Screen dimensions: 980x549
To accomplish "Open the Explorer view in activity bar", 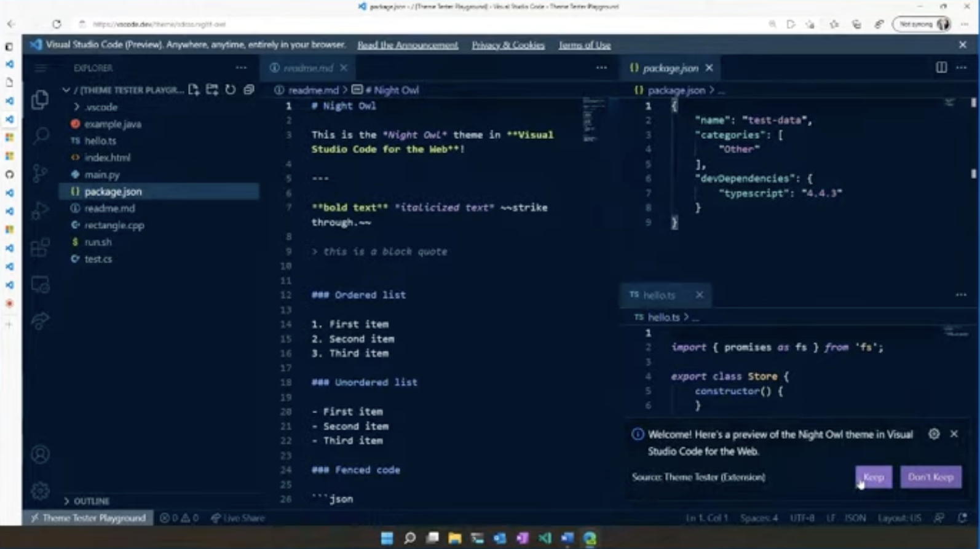I will 40,100.
